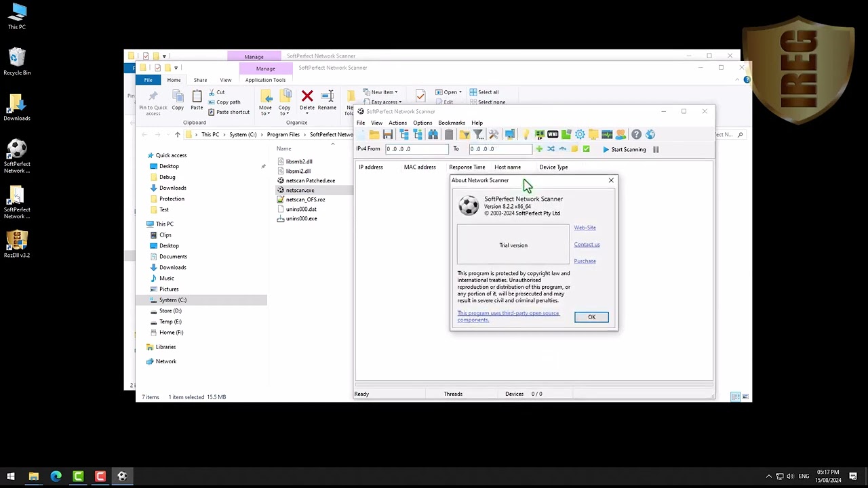Click the blue globe web icon
Viewport: 868px width, 488px height.
coord(650,134)
